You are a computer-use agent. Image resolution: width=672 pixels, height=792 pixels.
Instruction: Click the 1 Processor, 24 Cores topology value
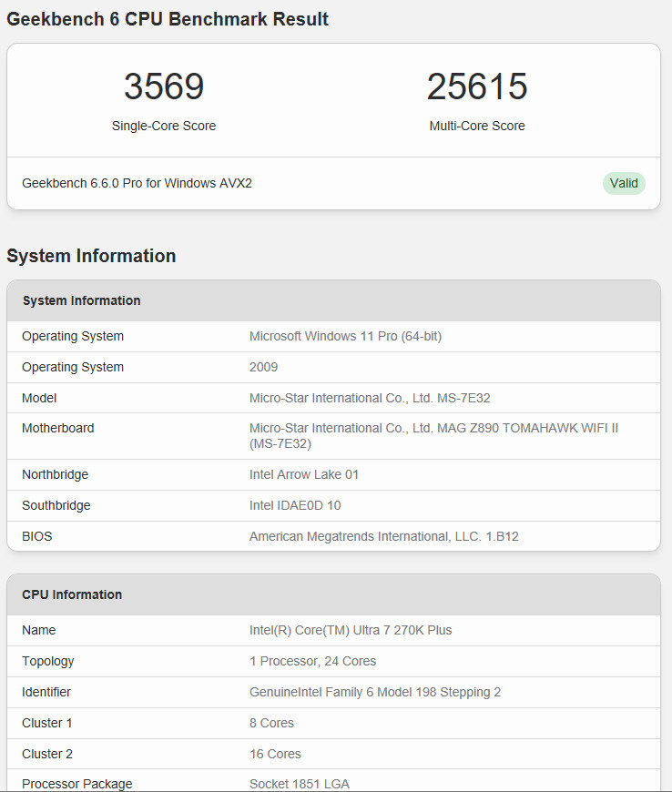tap(312, 661)
